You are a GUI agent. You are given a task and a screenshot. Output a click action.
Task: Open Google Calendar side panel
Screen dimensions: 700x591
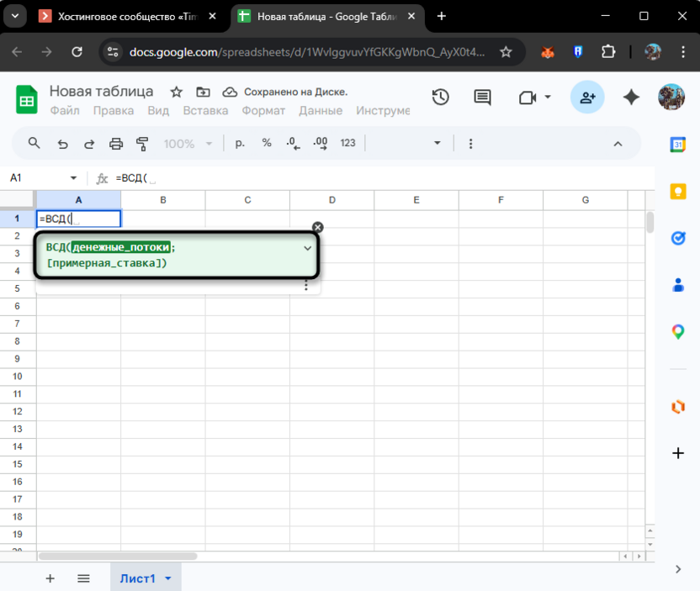pos(677,145)
